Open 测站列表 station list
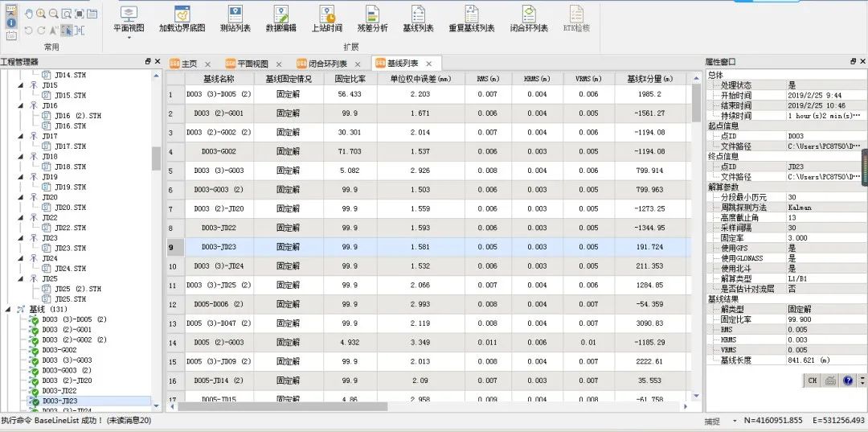The width and height of the screenshot is (868, 432). pyautogui.click(x=235, y=19)
